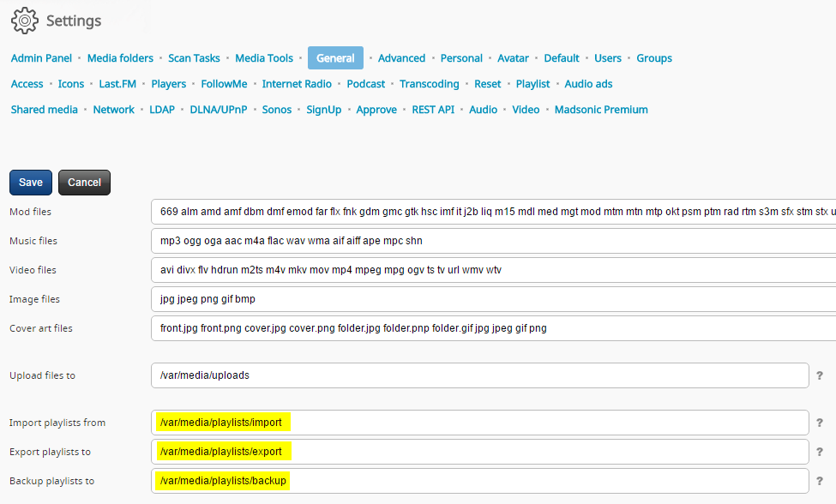Viewport: 836px width, 504px height.
Task: Click the Settings gear icon
Action: coord(25,20)
